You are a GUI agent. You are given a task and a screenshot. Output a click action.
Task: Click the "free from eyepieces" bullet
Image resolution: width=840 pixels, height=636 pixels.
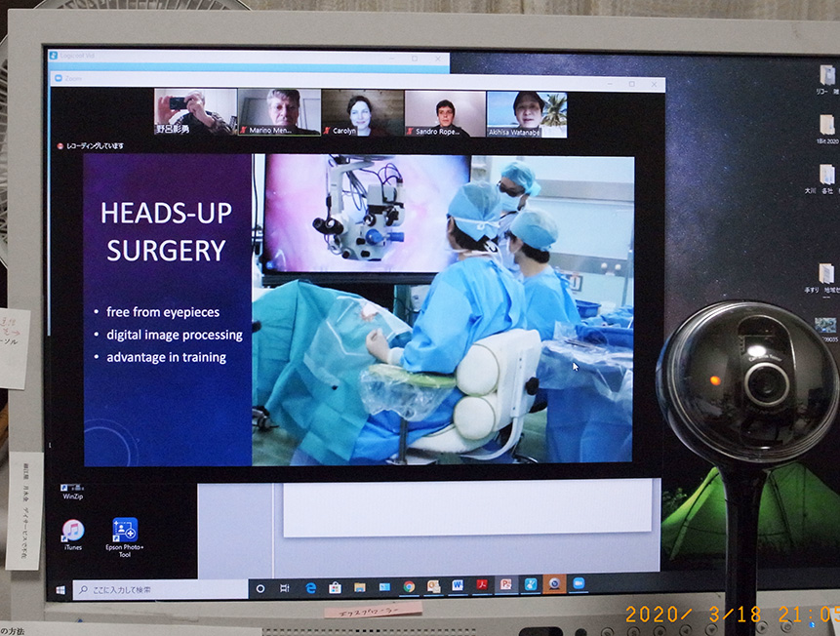163,312
